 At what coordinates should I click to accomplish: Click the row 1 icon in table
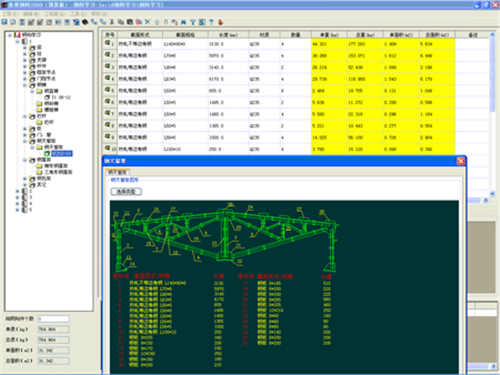click(108, 43)
